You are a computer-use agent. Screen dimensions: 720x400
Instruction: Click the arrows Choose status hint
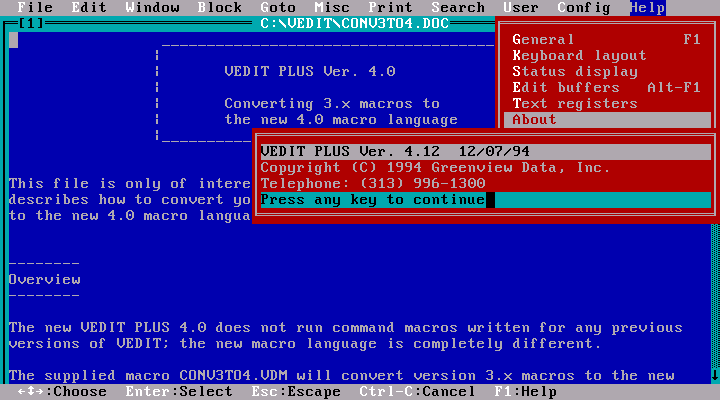(x=62, y=392)
